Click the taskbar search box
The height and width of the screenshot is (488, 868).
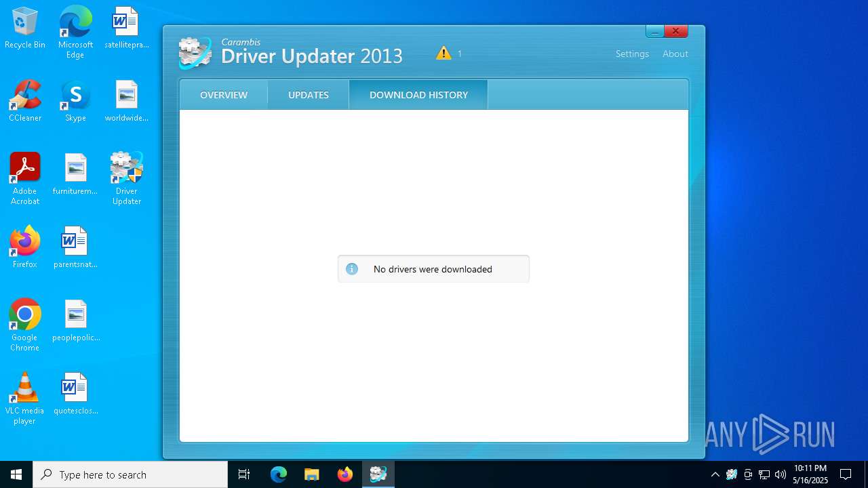click(130, 474)
